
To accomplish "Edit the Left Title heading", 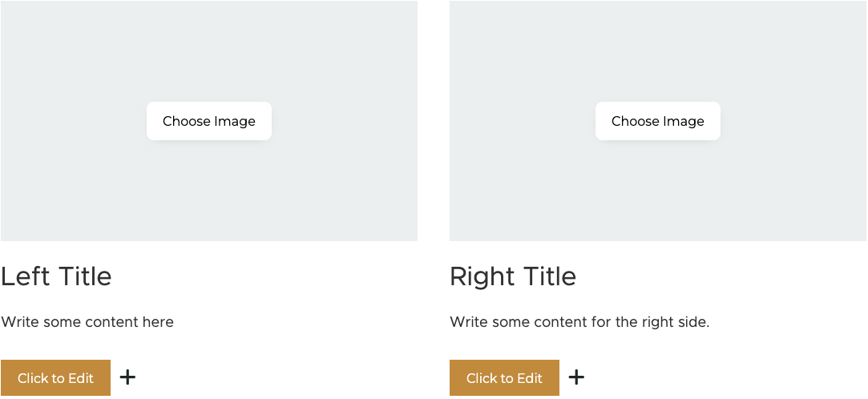I will coord(56,276).
